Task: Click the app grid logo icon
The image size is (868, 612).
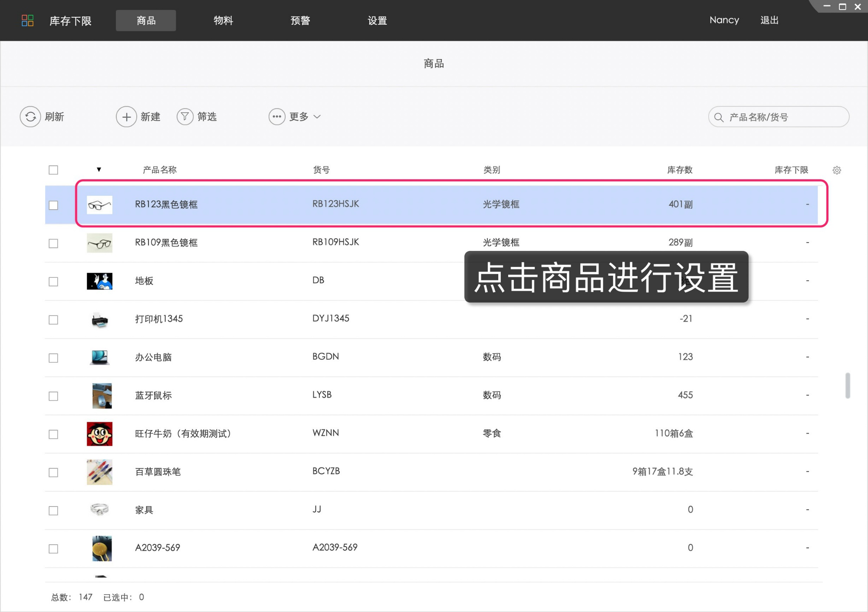Action: coord(27,20)
